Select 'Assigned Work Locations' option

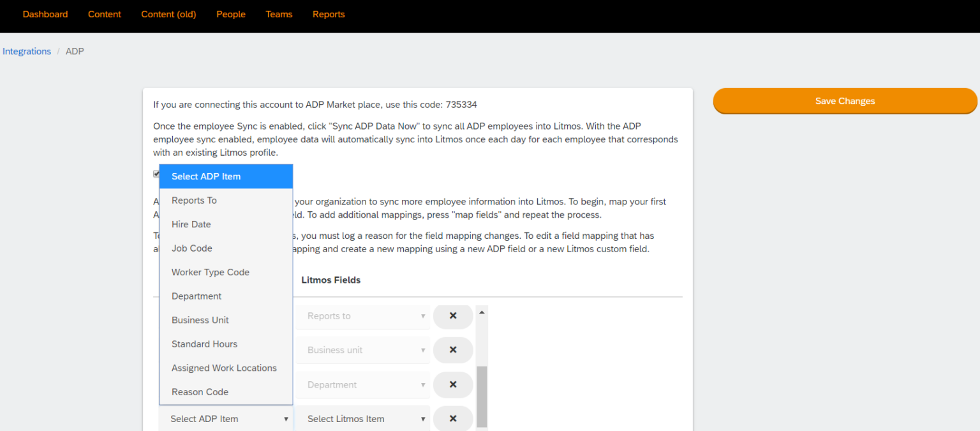(226, 368)
